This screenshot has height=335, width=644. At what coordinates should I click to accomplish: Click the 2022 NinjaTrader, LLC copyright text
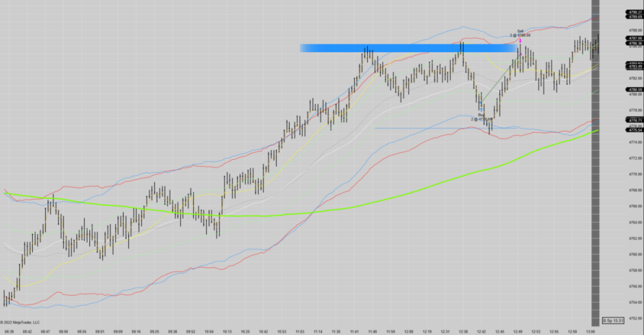tap(20, 322)
